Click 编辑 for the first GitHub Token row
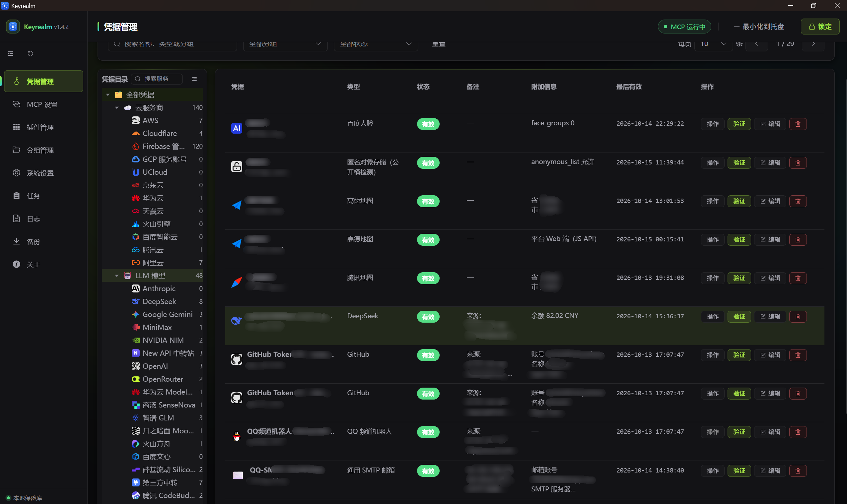Viewport: 847px width, 504px height. tap(770, 354)
